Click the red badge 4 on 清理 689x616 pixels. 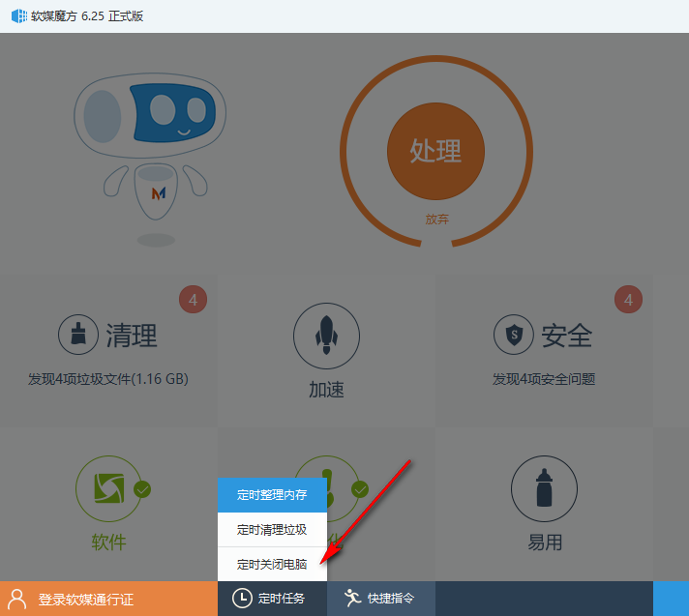193,300
